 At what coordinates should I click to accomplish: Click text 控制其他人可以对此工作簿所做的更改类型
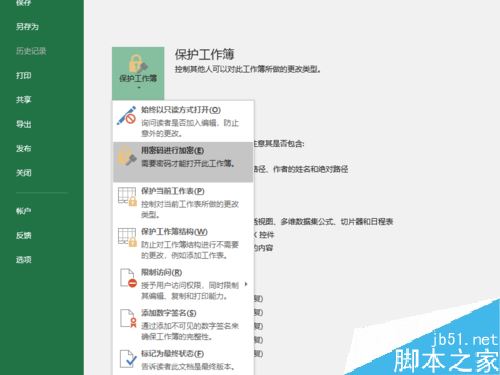click(x=248, y=69)
